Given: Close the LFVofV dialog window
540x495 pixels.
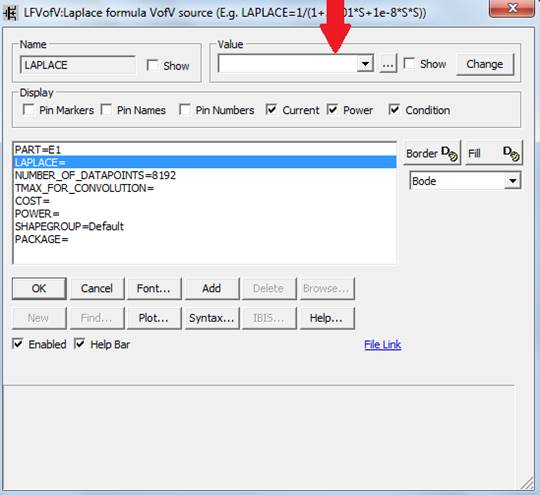Looking at the screenshot, I should tap(512, 8).
